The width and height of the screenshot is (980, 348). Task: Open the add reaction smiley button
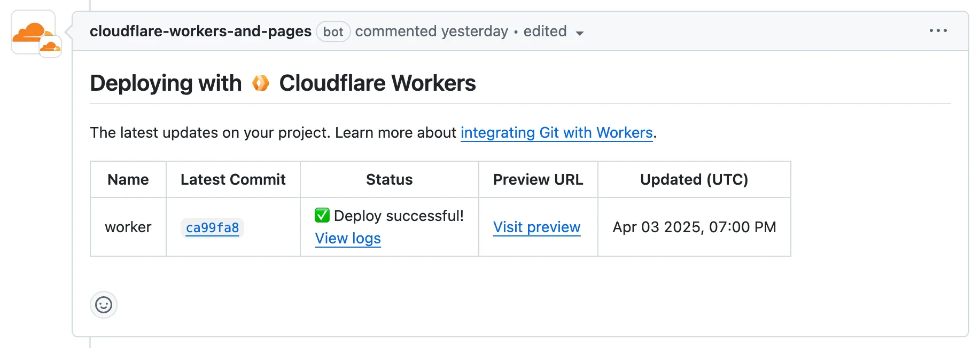coord(104,305)
